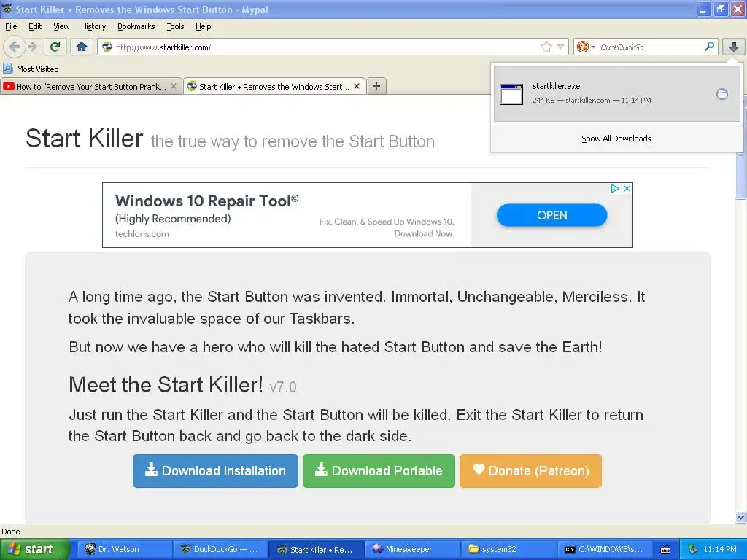Click the page scrollbar down arrow
747x560 pixels.
pyautogui.click(x=740, y=517)
